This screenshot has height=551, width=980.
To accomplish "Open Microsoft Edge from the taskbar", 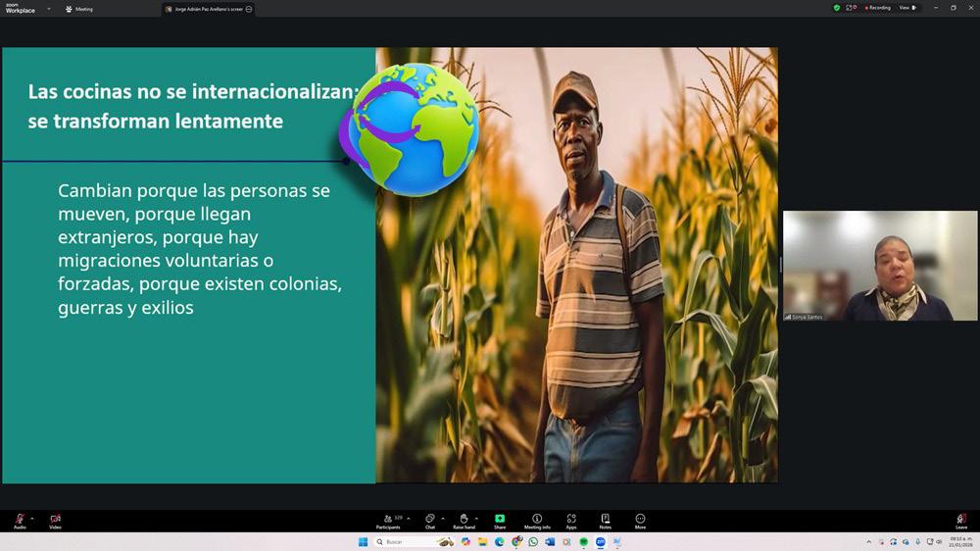I will 500,541.
